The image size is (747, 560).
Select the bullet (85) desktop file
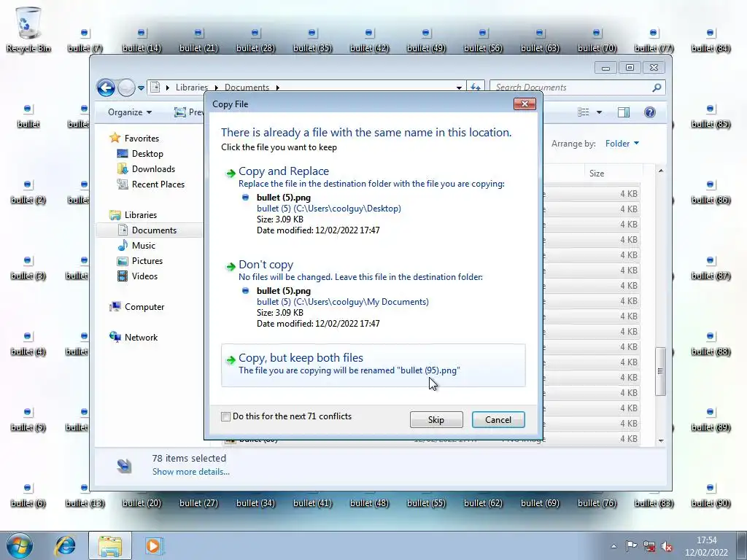(711, 116)
